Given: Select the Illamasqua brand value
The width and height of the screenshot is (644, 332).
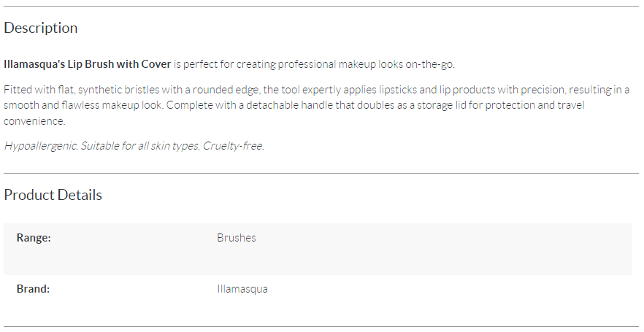Looking at the screenshot, I should pos(242,289).
